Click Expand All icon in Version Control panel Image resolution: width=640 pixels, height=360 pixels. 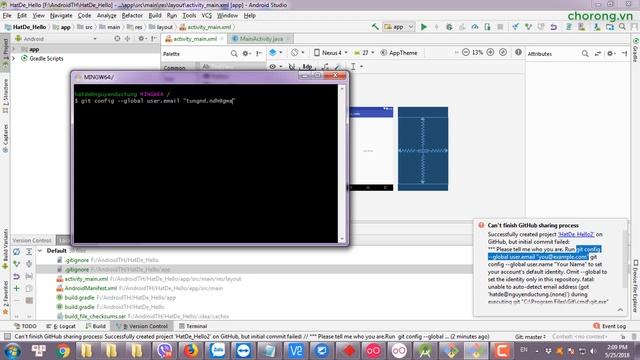pyautogui.click(x=29, y=251)
